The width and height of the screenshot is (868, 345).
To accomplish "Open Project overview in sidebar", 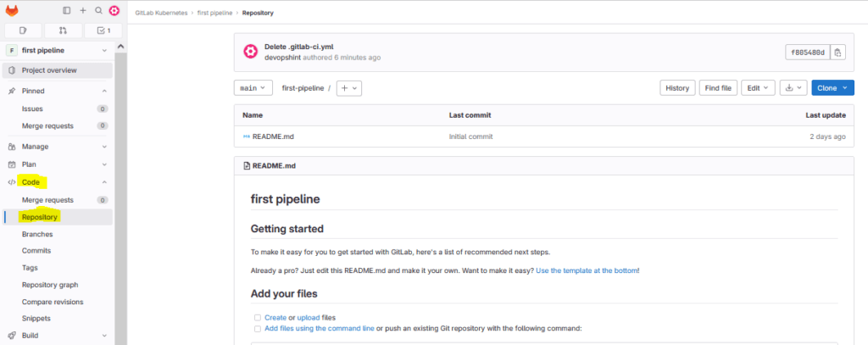I will [58, 70].
